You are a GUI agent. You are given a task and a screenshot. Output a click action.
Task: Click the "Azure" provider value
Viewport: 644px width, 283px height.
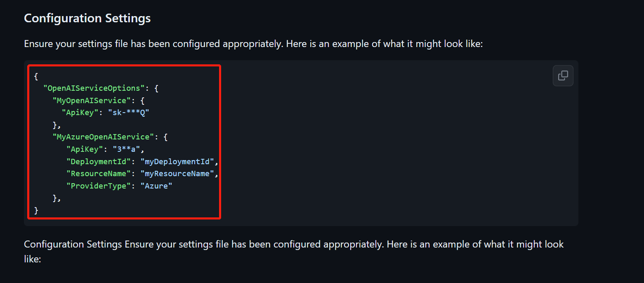(156, 186)
